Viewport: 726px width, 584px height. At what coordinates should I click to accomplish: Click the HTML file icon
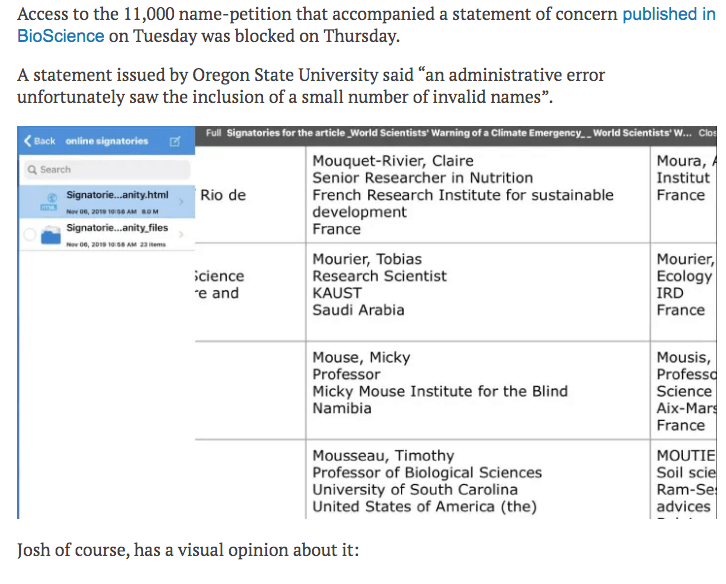48,201
